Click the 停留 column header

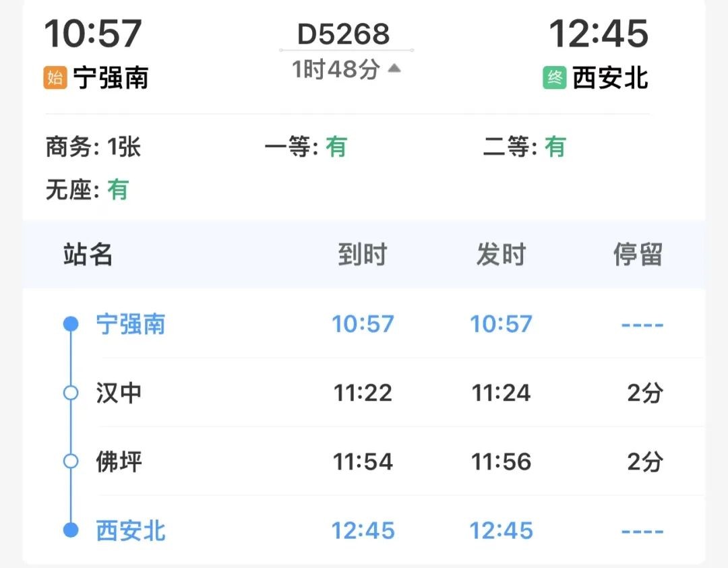[638, 255]
